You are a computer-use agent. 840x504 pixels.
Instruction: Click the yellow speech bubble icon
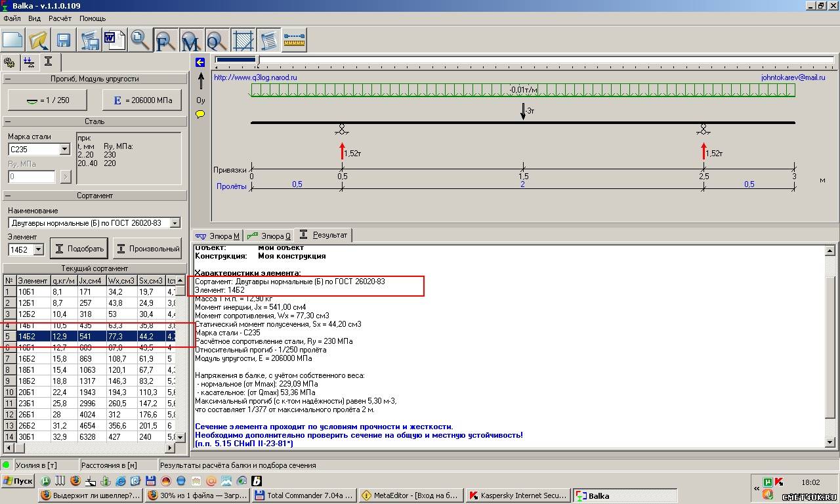200,114
